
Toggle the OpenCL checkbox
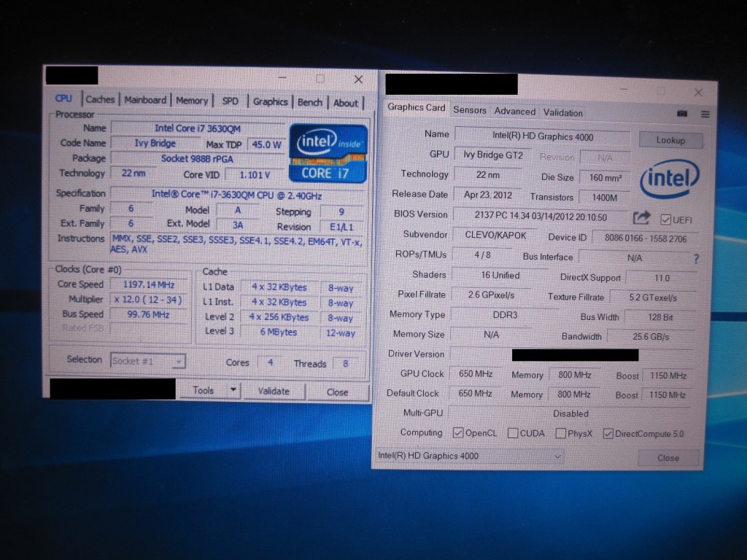click(458, 432)
